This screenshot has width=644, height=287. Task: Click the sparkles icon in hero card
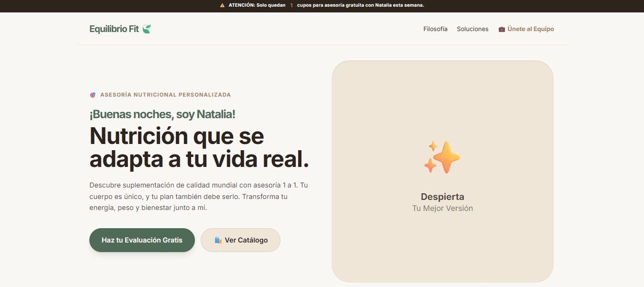tap(442, 157)
